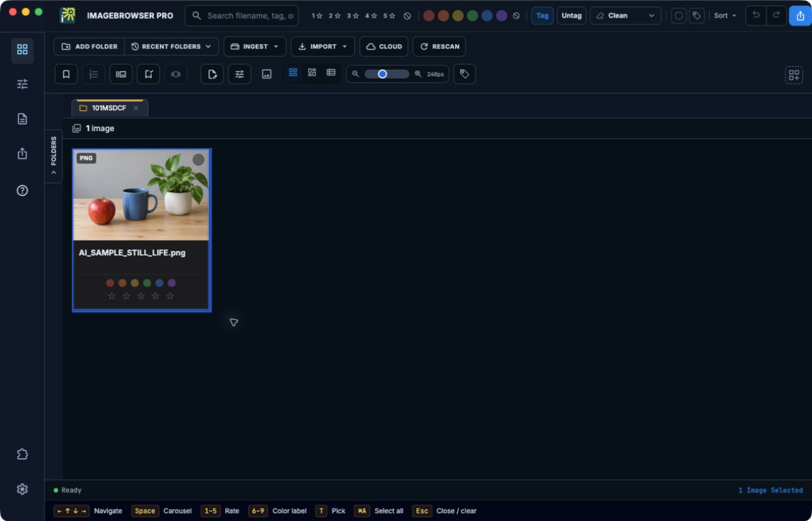Expand the Sort dropdown
This screenshot has width=812, height=521.
click(725, 16)
